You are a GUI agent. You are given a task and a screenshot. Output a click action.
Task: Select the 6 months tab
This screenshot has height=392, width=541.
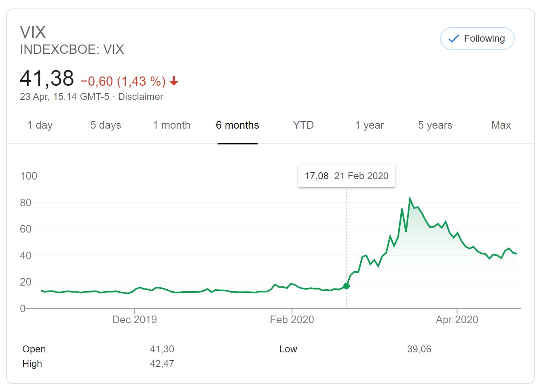point(237,125)
